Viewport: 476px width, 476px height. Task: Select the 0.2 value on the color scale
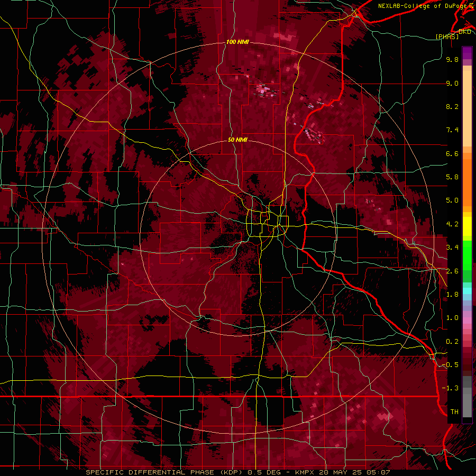452,342
